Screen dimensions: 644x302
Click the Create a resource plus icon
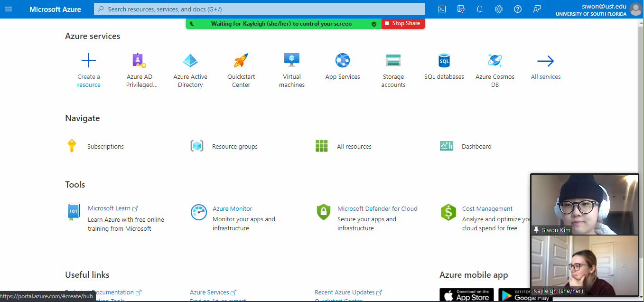coord(89,61)
